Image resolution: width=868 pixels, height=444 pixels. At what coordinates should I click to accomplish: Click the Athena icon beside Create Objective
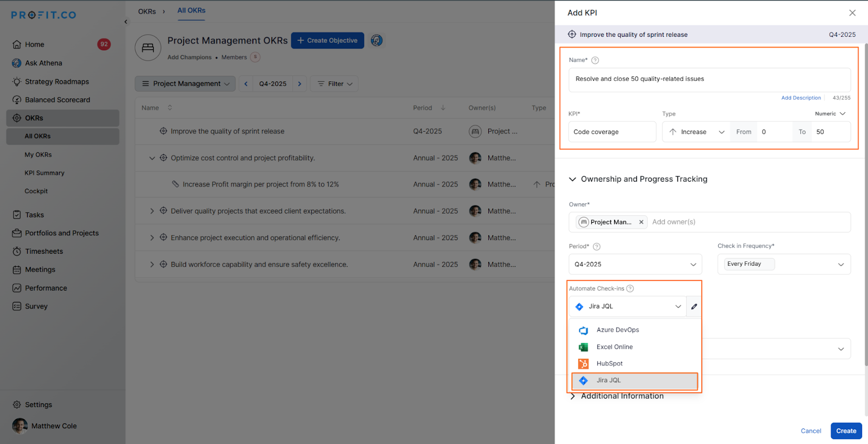(376, 40)
